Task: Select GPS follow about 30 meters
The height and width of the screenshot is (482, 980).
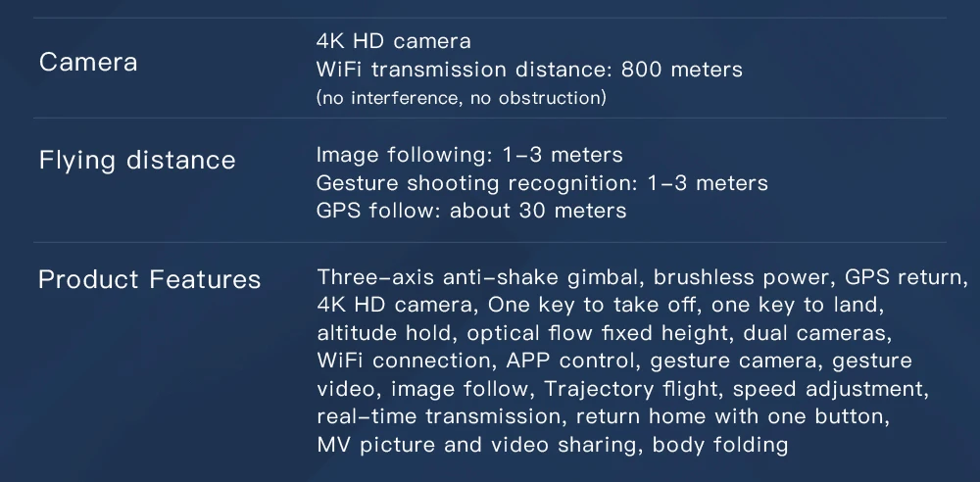Action: coord(471,211)
